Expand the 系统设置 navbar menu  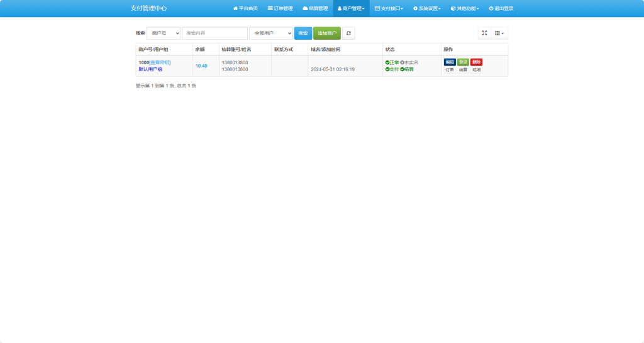click(426, 9)
